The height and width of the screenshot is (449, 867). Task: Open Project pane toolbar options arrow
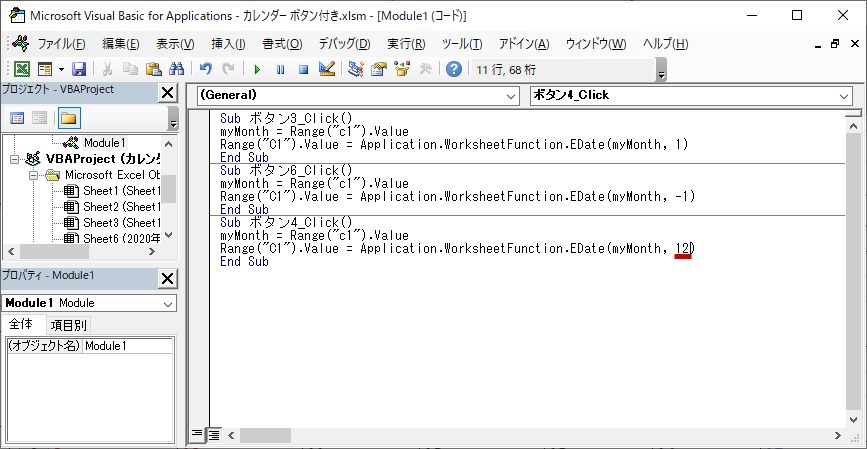click(173, 118)
